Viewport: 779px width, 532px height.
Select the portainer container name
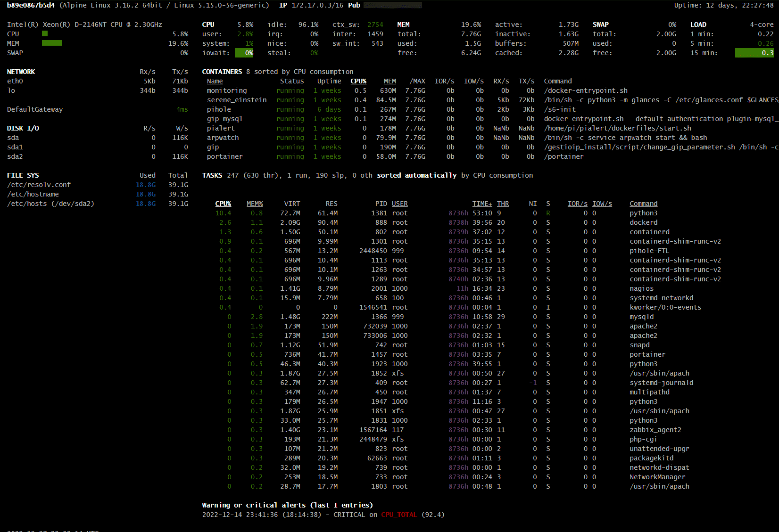click(224, 156)
